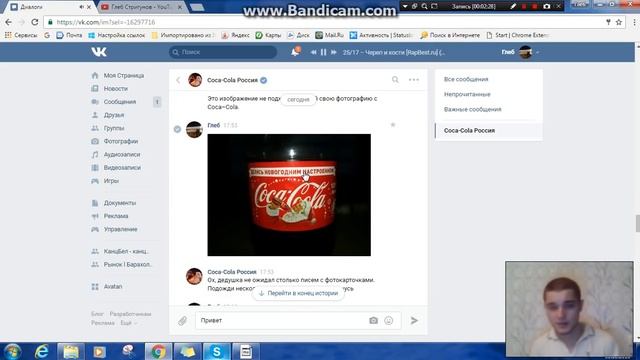The width and height of the screenshot is (640, 360).
Task: Open Яндекс bookmark
Action: (236, 36)
